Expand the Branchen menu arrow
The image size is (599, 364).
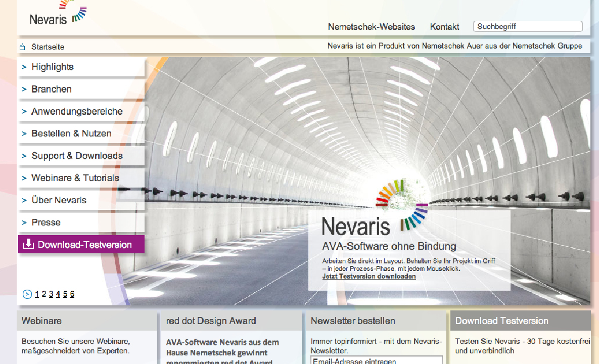coord(24,89)
